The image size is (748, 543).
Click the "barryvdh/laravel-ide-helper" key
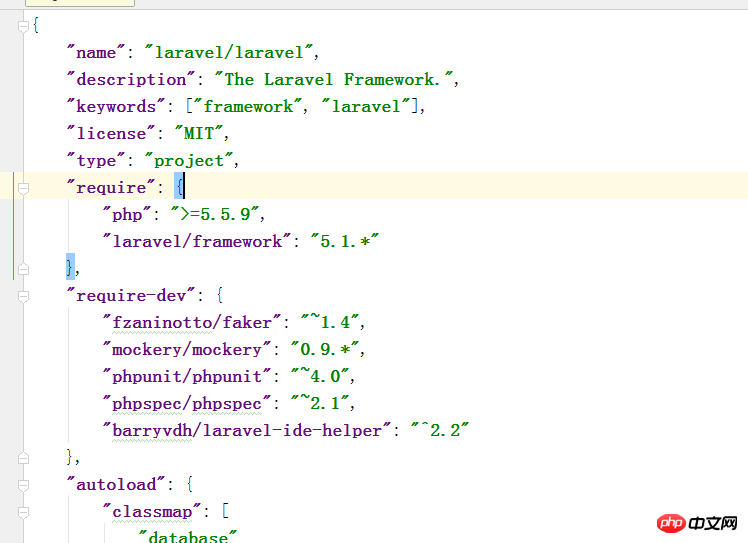pyautogui.click(x=247, y=430)
